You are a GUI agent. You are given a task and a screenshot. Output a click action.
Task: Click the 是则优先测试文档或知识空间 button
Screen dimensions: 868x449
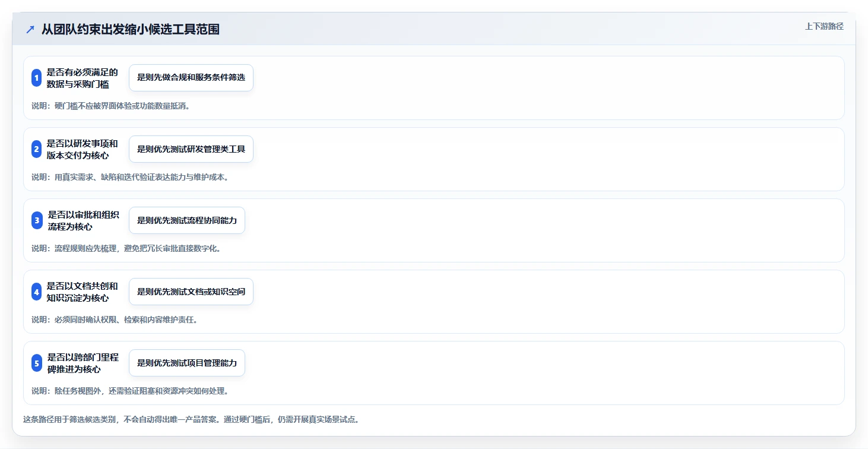coord(191,292)
